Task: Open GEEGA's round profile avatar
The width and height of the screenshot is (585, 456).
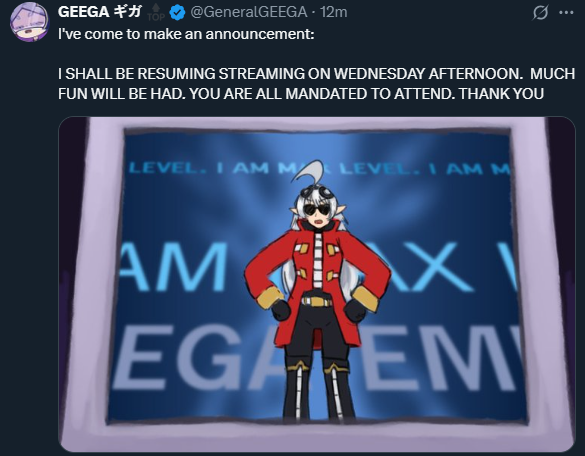Action: click(x=29, y=22)
